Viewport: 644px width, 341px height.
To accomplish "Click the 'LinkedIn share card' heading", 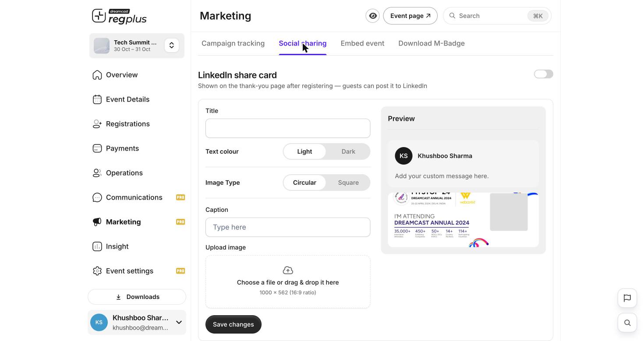I will [237, 75].
